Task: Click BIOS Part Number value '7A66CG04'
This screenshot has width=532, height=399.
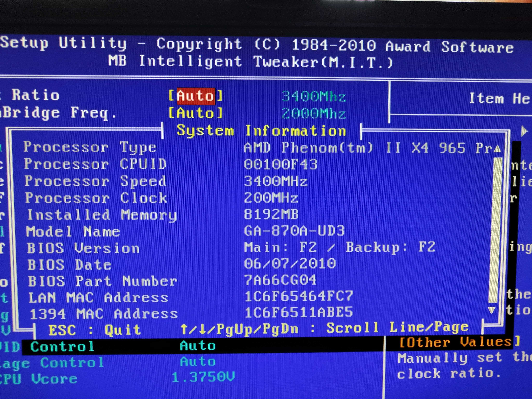Action: (280, 280)
